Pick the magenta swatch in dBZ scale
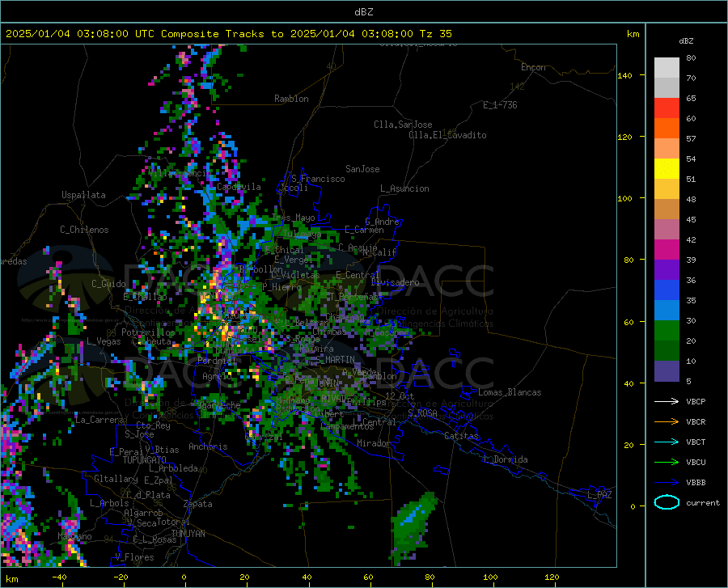728x588 pixels. [x=667, y=250]
